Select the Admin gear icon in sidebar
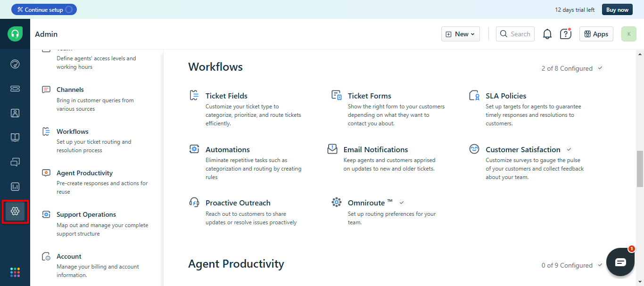 click(x=15, y=211)
